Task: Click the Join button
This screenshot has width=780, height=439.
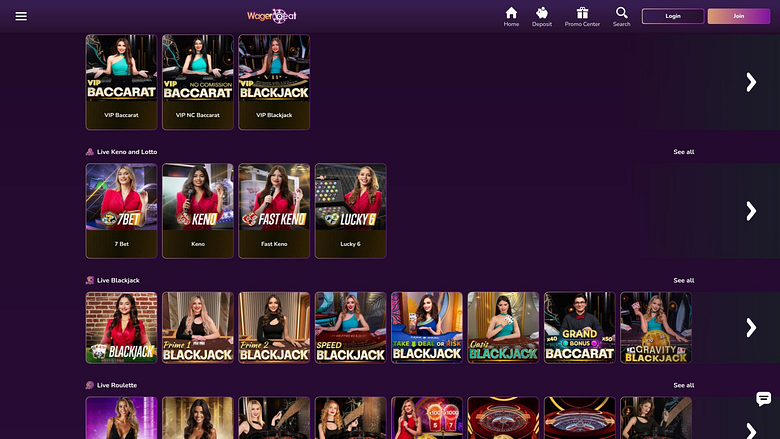Action: 739,16
